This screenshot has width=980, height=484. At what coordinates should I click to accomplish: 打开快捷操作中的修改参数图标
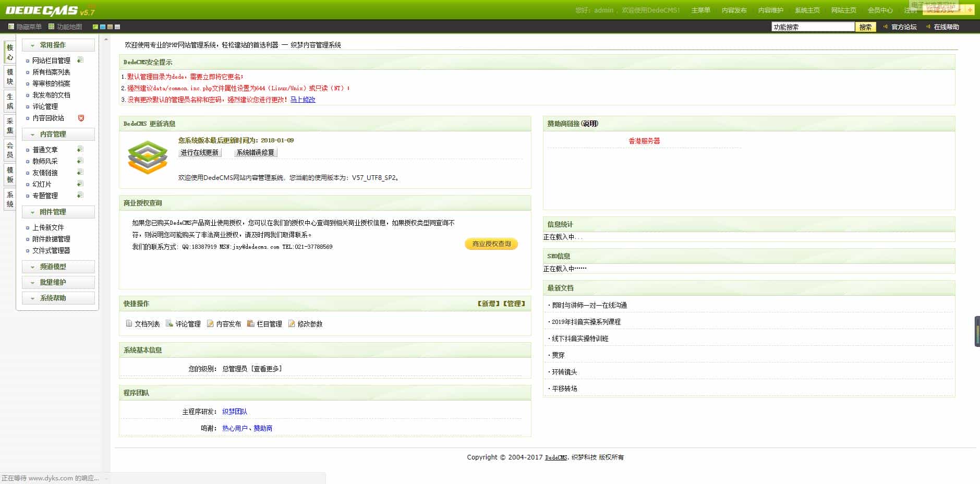[x=293, y=323]
